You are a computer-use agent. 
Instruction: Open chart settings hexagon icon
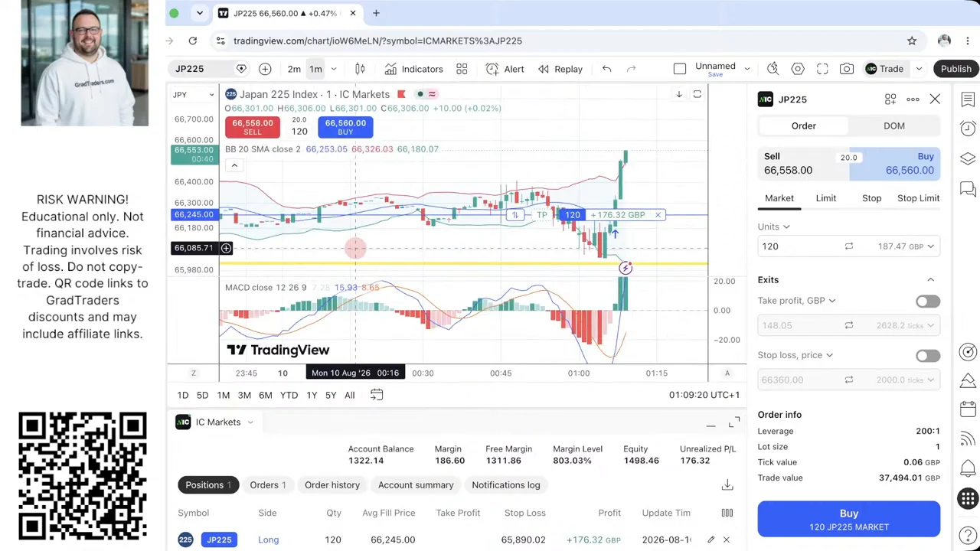point(798,69)
